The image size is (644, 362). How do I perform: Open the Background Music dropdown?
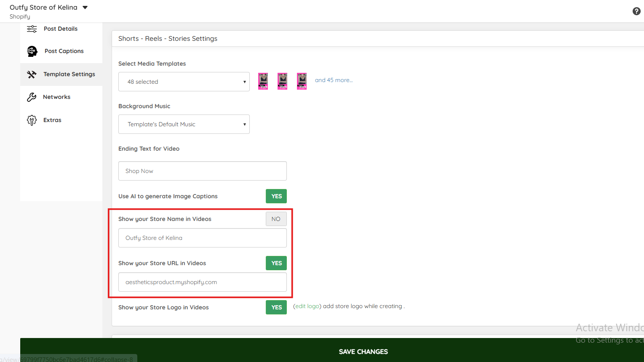[x=184, y=124]
